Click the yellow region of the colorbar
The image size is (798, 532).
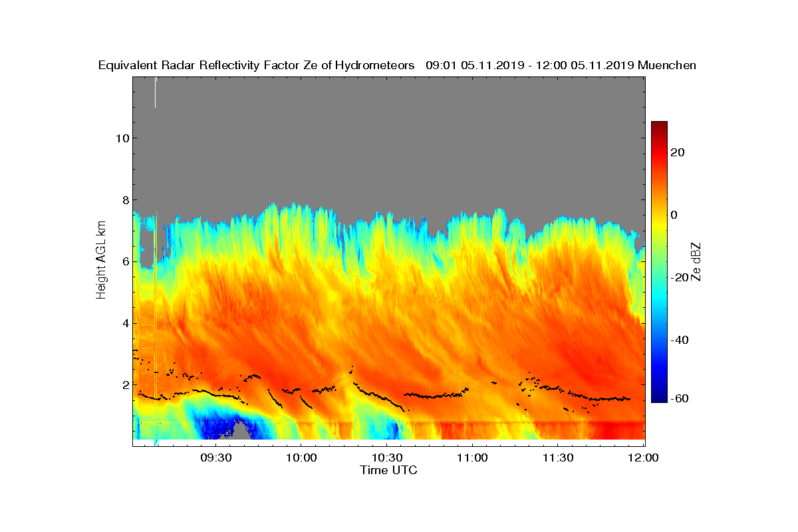click(x=659, y=226)
